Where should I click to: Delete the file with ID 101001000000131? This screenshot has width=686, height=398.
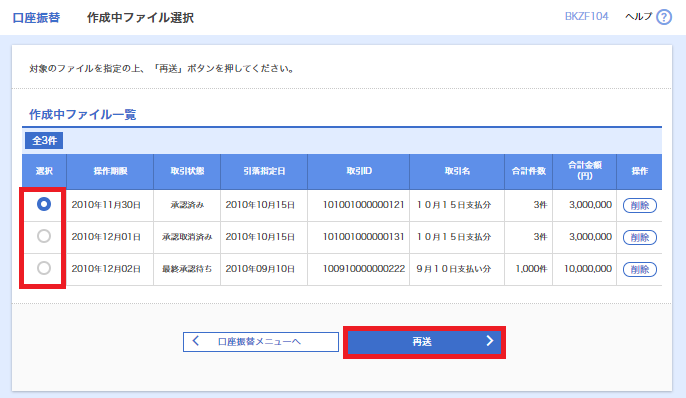point(640,237)
